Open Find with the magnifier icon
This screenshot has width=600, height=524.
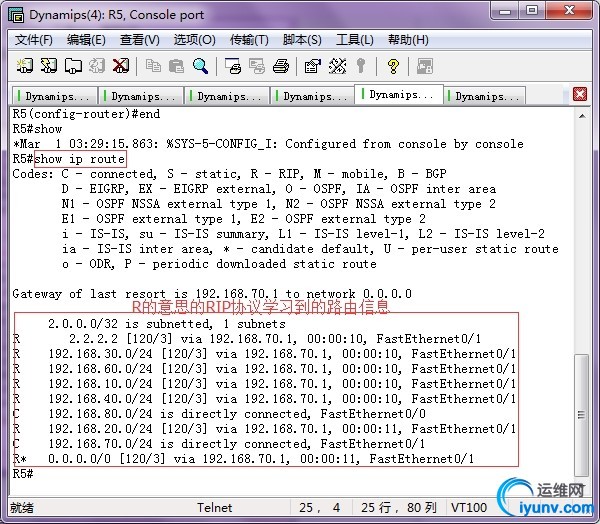(201, 66)
